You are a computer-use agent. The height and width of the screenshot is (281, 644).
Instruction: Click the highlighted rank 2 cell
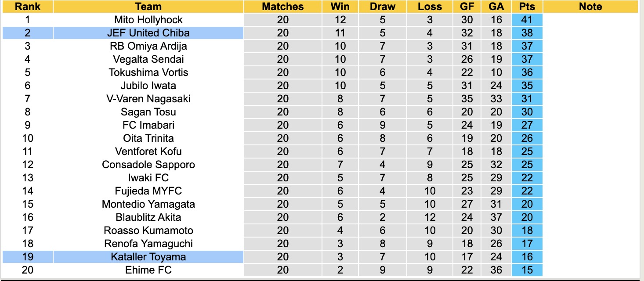point(27,33)
